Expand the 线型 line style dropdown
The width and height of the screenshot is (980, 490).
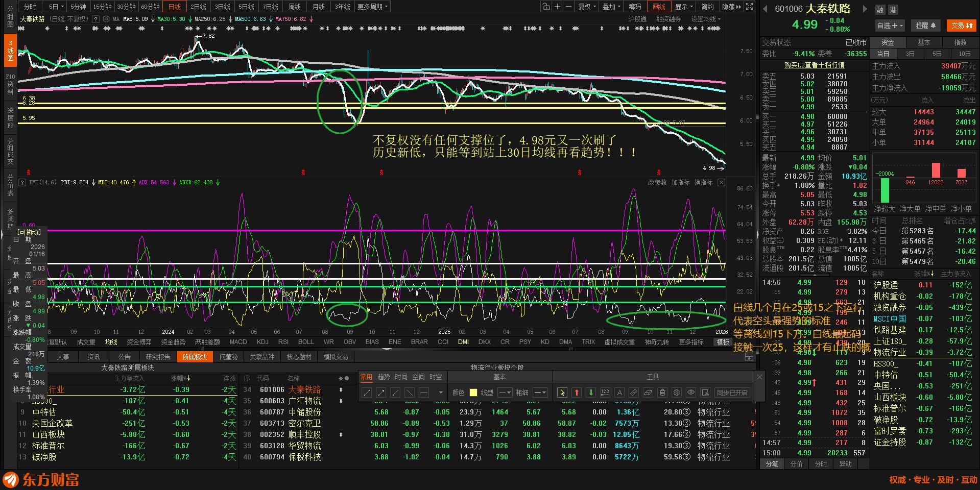coord(505,393)
